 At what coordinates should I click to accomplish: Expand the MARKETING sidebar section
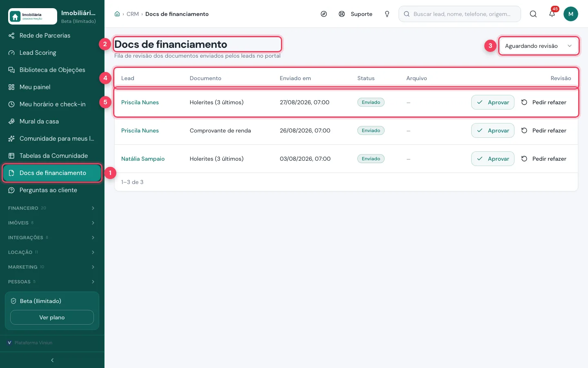click(52, 267)
